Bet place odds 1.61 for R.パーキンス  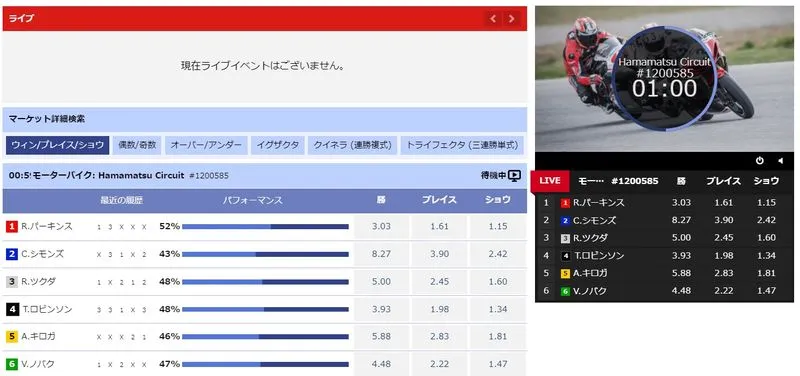pyautogui.click(x=439, y=227)
